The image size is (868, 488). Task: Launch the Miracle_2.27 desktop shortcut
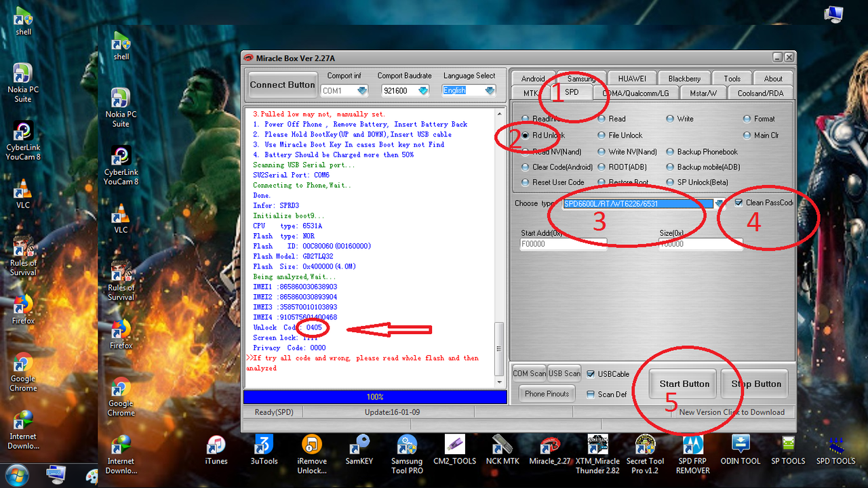tap(550, 450)
